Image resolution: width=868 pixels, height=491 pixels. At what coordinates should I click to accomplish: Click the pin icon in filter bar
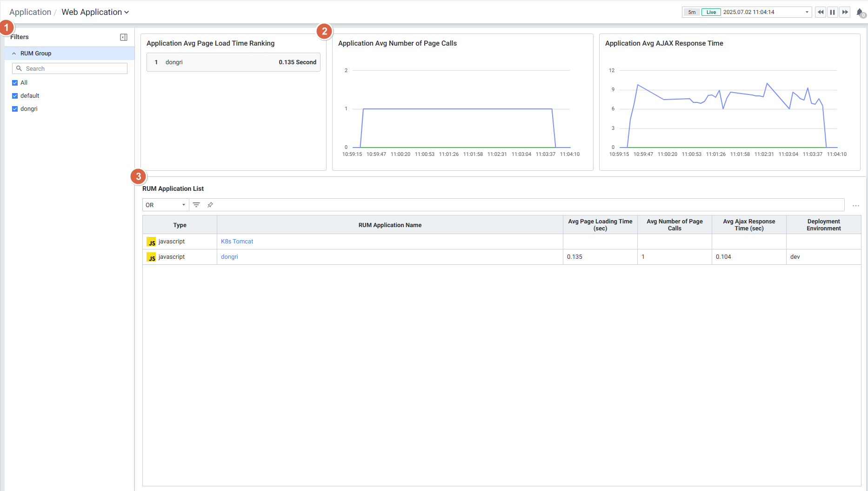(210, 205)
